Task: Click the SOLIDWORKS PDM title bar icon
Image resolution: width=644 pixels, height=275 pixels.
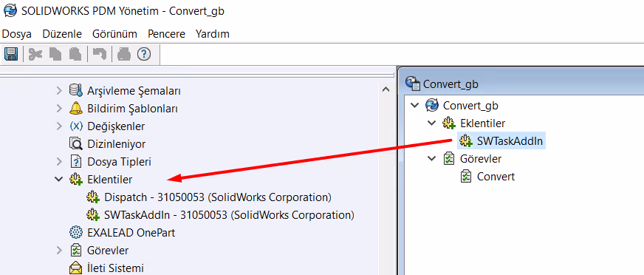Action: click(x=10, y=10)
